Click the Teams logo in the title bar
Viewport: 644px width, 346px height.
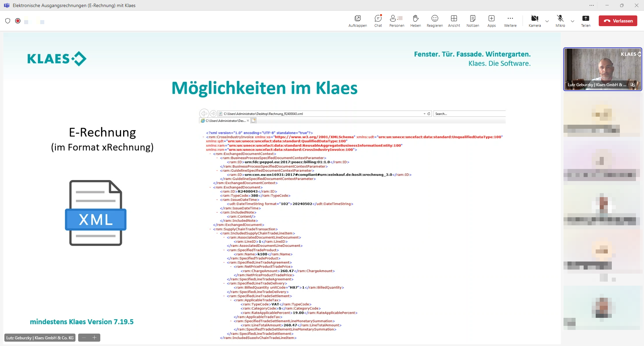6,5
